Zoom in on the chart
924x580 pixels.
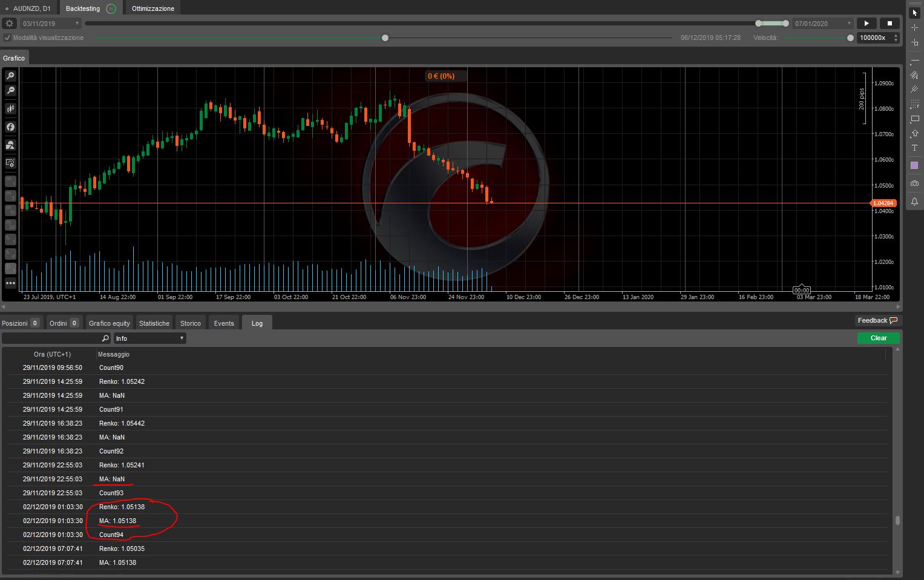pyautogui.click(x=10, y=76)
